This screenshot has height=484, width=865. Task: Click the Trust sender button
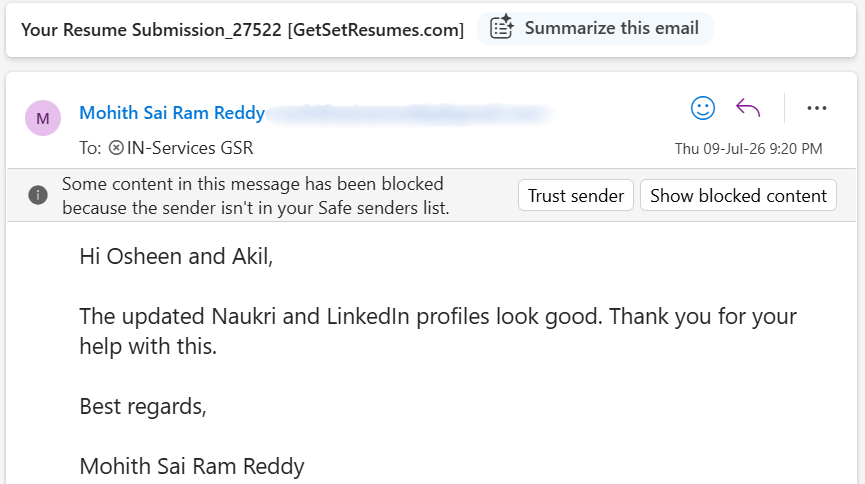tap(575, 195)
